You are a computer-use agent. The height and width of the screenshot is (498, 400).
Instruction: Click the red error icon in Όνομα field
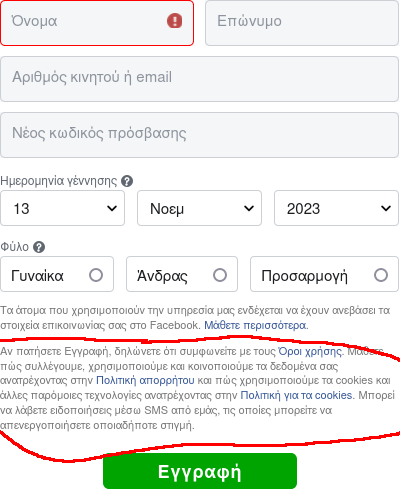click(x=174, y=21)
